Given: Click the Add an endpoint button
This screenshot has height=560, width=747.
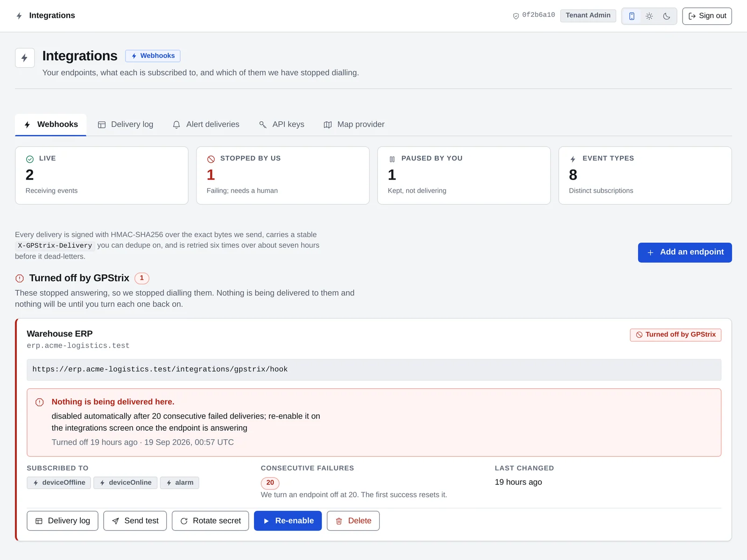Looking at the screenshot, I should tap(685, 252).
